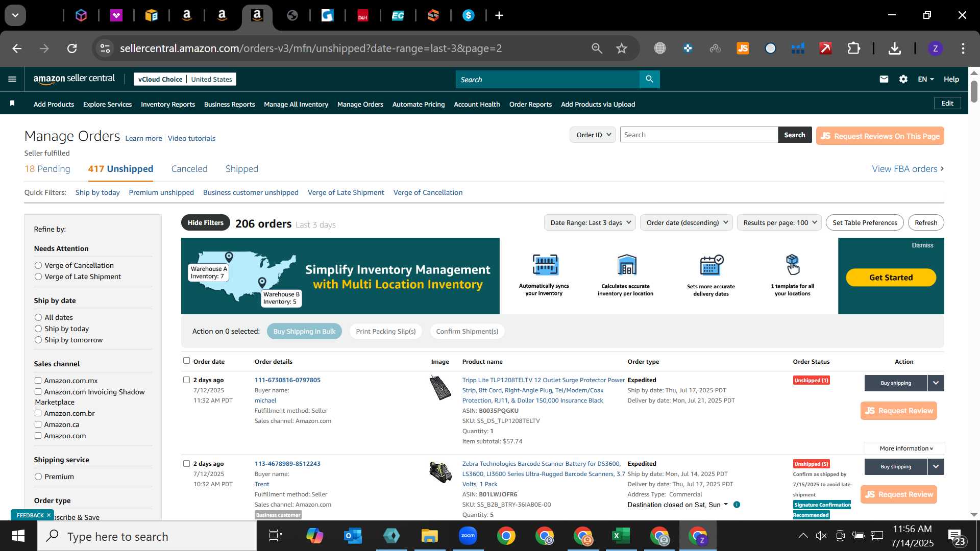
Task: Click the site information icon in address bar
Action: 105,48
